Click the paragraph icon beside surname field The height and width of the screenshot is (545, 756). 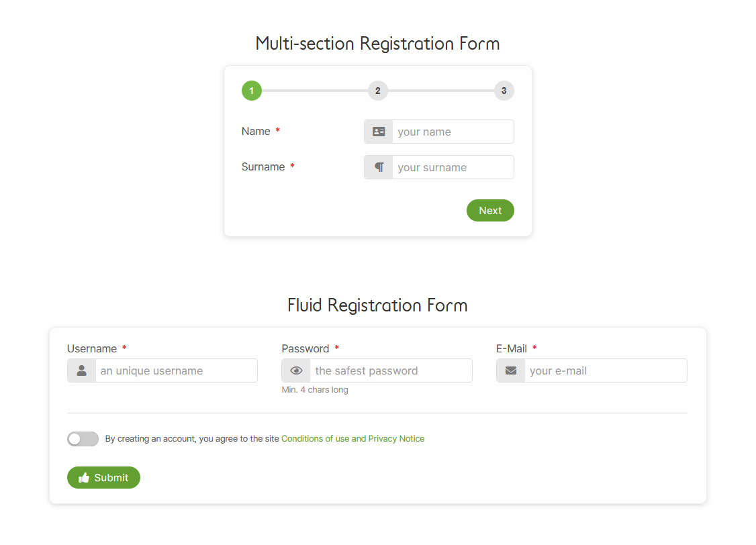click(379, 167)
